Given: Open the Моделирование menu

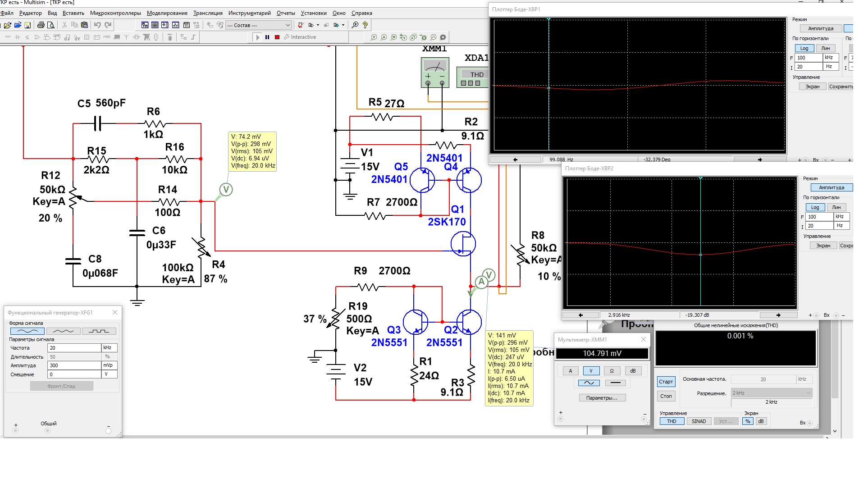Looking at the screenshot, I should pyautogui.click(x=167, y=13).
